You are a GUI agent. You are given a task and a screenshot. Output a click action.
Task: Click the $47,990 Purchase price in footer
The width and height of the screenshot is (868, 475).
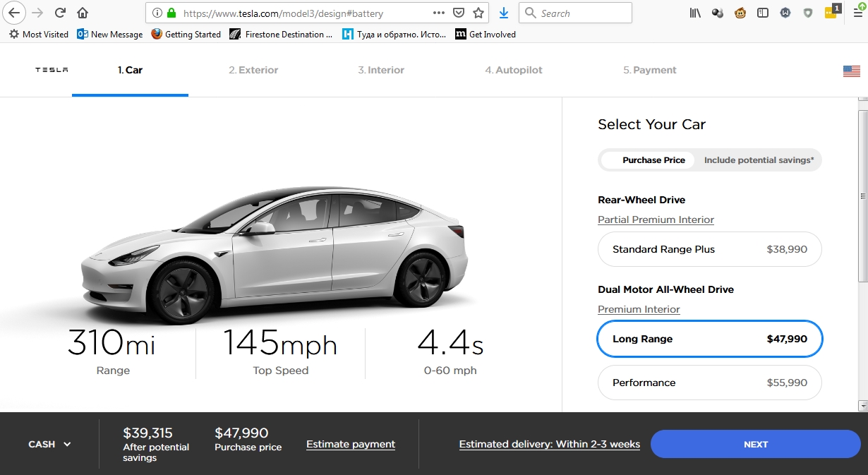coord(248,438)
